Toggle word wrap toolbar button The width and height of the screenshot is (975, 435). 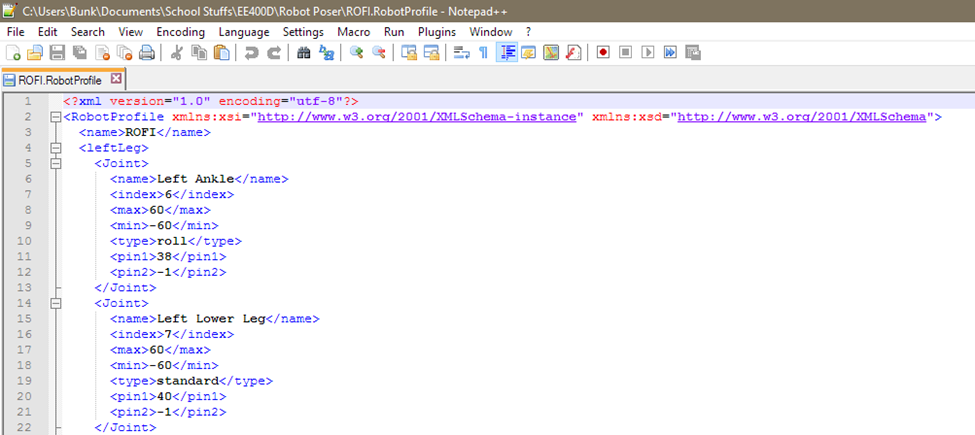(461, 53)
